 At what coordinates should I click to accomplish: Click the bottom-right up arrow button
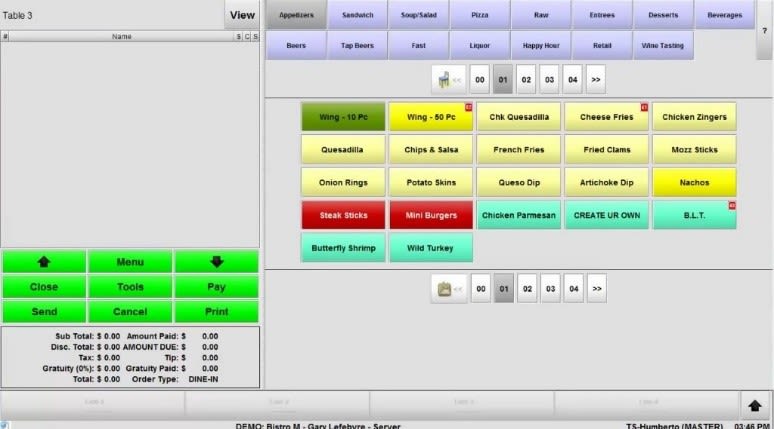click(755, 404)
